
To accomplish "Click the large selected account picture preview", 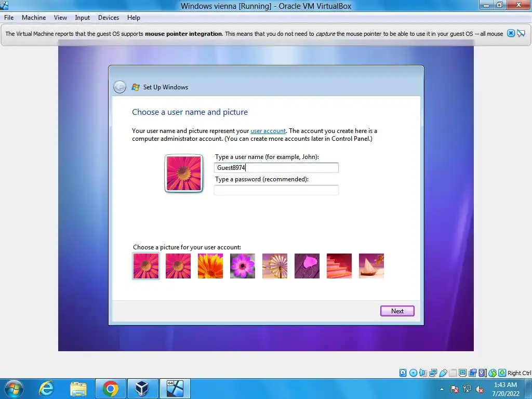I will pos(183,174).
